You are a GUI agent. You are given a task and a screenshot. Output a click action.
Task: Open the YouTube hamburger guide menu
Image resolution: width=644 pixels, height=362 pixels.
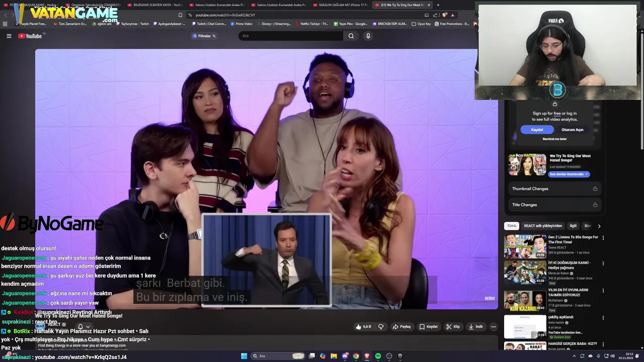[x=9, y=36]
